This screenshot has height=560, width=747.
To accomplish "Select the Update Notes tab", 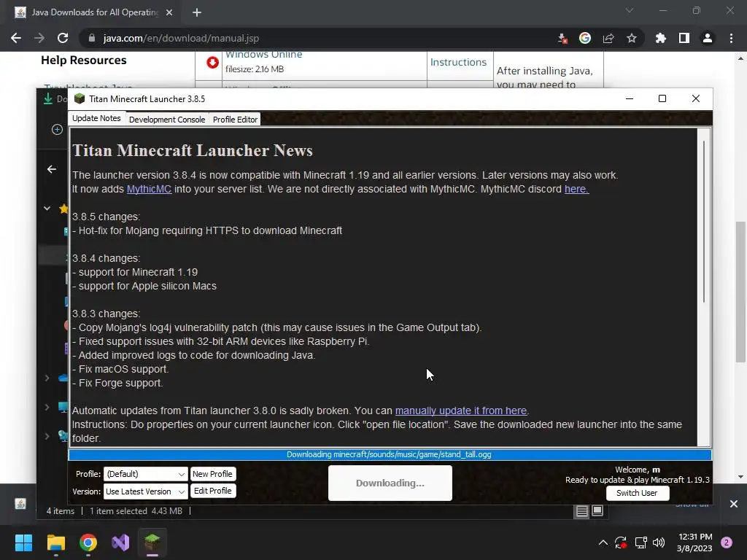I will pyautogui.click(x=97, y=118).
